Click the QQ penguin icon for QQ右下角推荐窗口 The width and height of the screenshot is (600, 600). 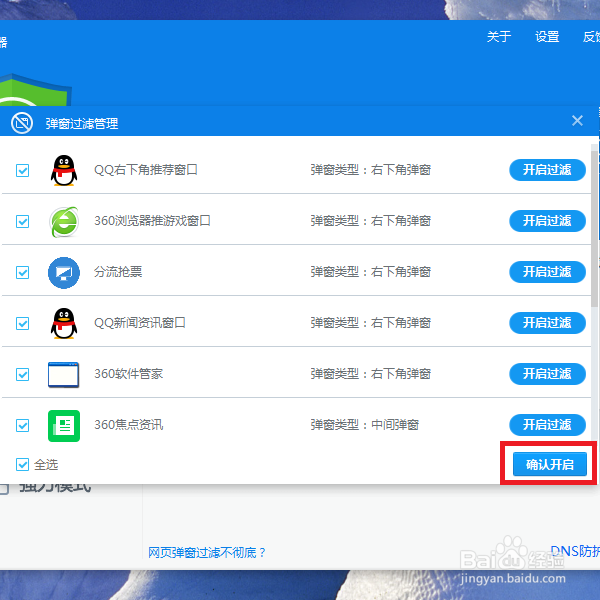[64, 170]
